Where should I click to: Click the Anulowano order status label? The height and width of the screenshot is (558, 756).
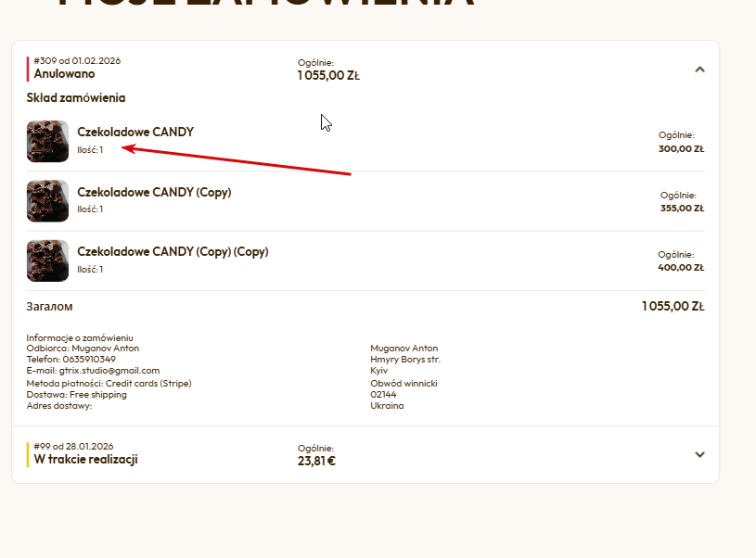click(x=64, y=74)
